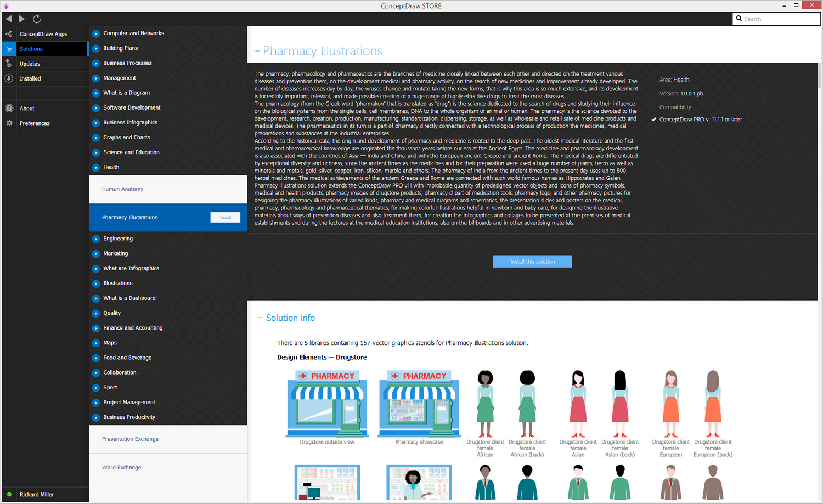Open the About page

point(27,109)
